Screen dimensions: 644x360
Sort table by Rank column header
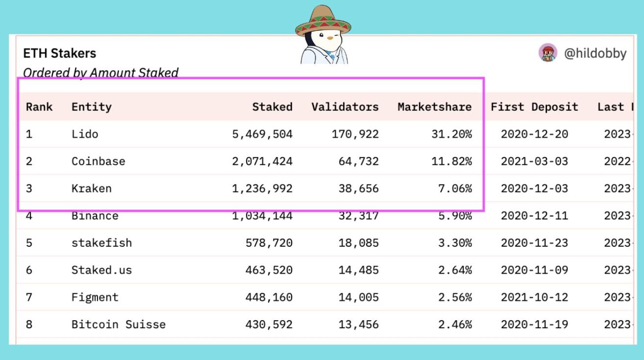coord(39,107)
